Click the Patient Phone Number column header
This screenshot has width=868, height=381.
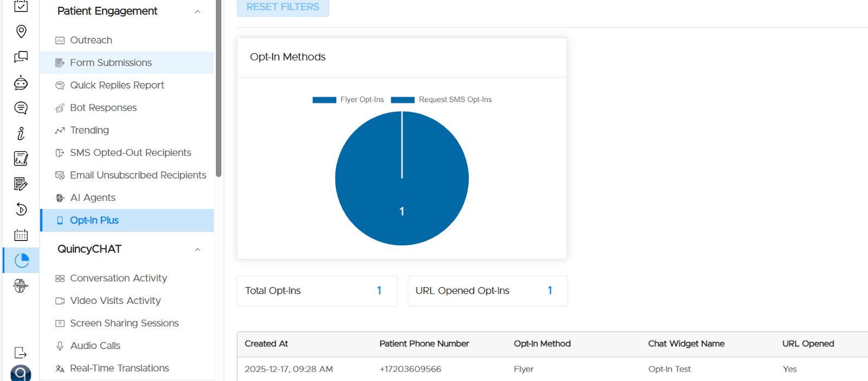tap(424, 344)
